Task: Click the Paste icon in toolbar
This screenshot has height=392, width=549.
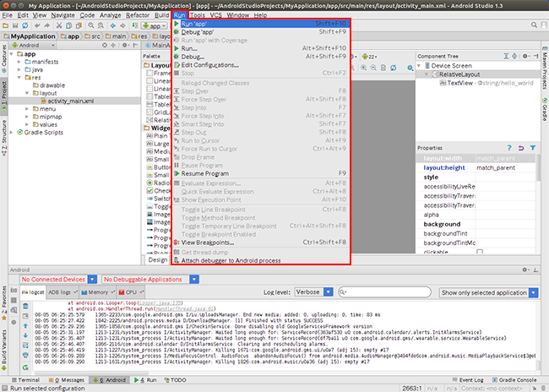Action: (x=79, y=25)
